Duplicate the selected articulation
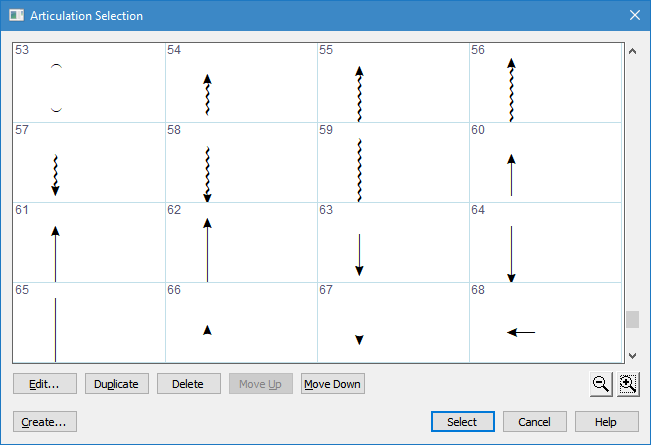Image resolution: width=651 pixels, height=445 pixels. (x=117, y=384)
